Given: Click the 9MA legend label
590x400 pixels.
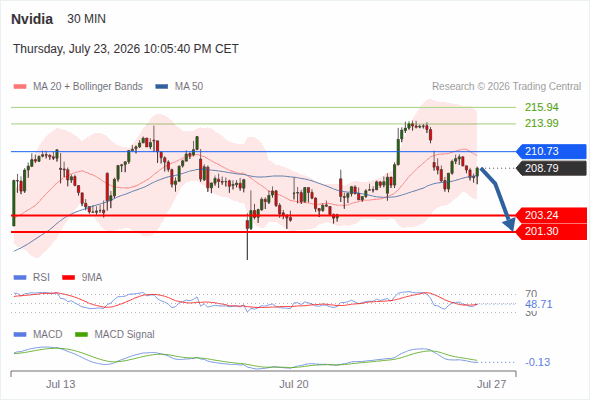Looking at the screenshot, I should 91,278.
